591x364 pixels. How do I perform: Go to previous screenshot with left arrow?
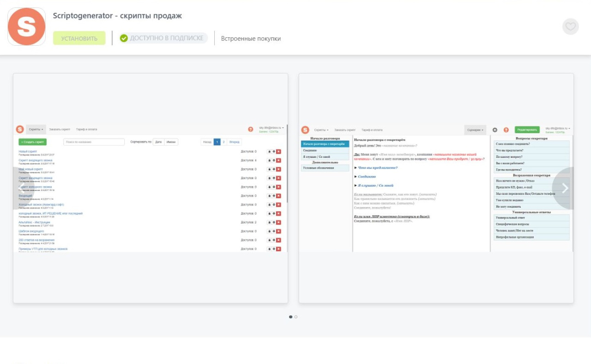click(x=23, y=188)
